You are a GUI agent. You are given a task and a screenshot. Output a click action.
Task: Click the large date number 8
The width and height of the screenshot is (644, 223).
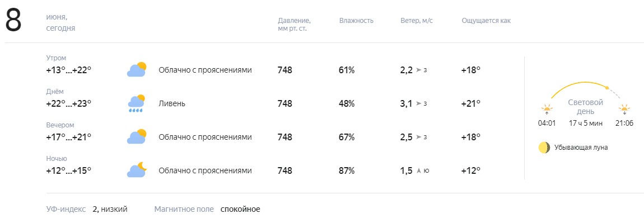(13, 21)
